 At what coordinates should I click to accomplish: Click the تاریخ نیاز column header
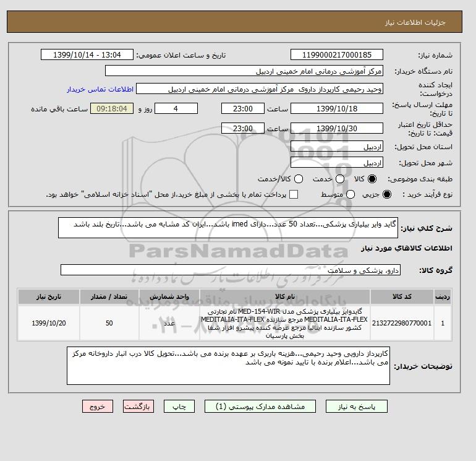49,296
